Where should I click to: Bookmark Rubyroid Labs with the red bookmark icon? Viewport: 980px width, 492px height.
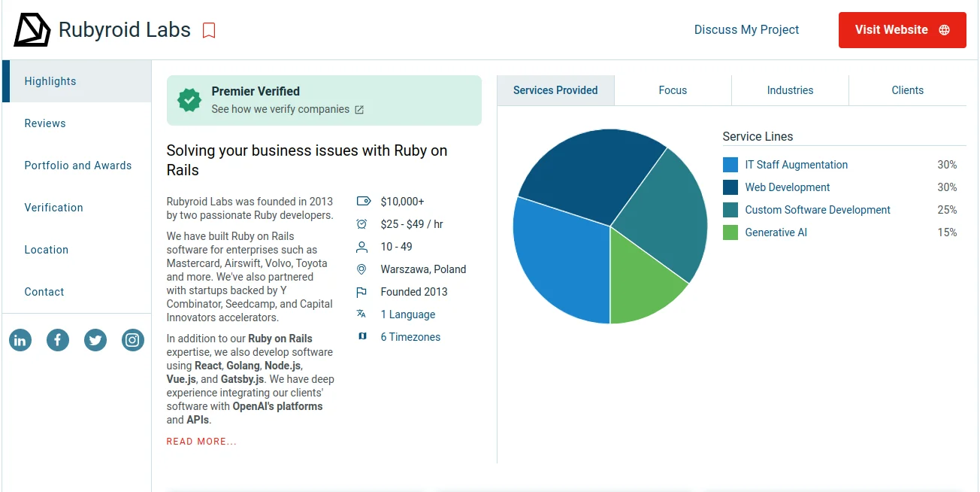point(209,30)
